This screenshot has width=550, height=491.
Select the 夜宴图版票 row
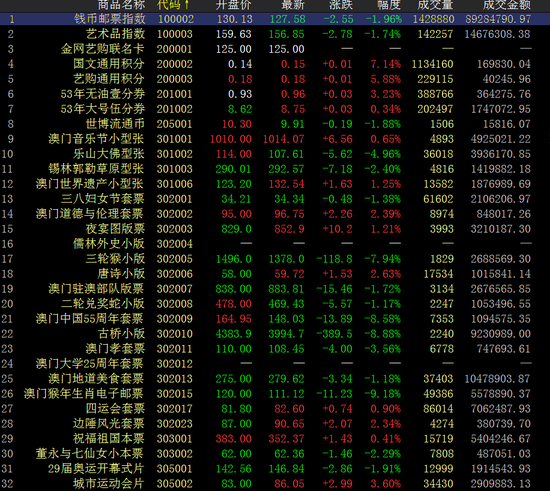point(115,229)
